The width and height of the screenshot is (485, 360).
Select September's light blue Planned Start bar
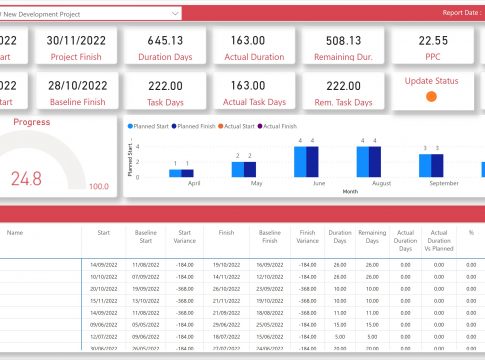tap(425, 166)
